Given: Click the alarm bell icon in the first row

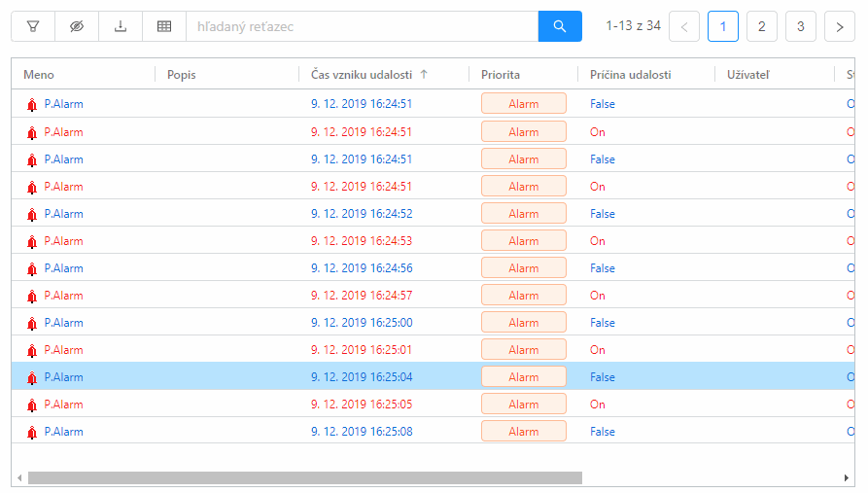Looking at the screenshot, I should click(32, 105).
